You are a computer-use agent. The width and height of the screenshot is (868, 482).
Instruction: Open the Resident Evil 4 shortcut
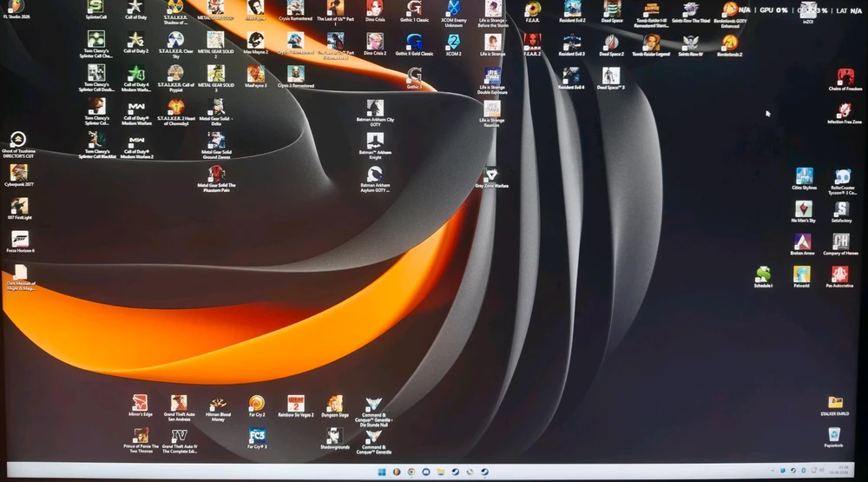pyautogui.click(x=571, y=77)
